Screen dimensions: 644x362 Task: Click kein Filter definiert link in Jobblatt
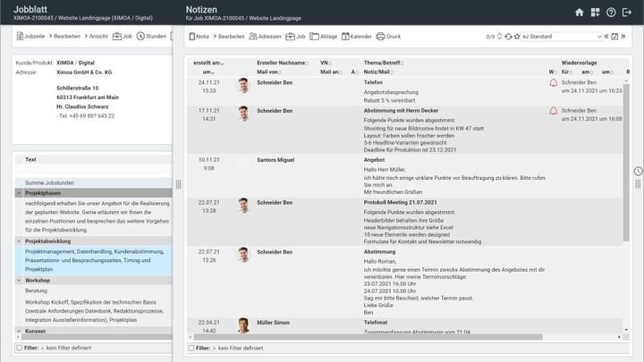pos(69,348)
